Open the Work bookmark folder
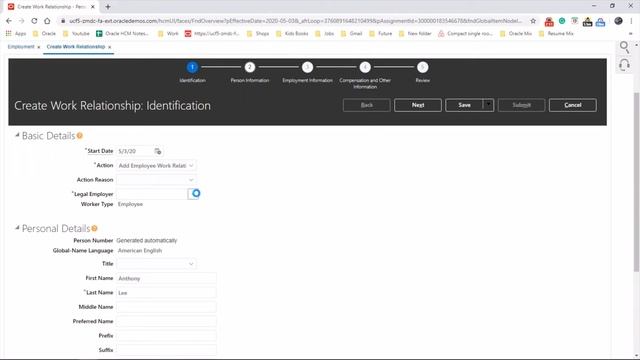This screenshot has height=360, width=640. 168,33
